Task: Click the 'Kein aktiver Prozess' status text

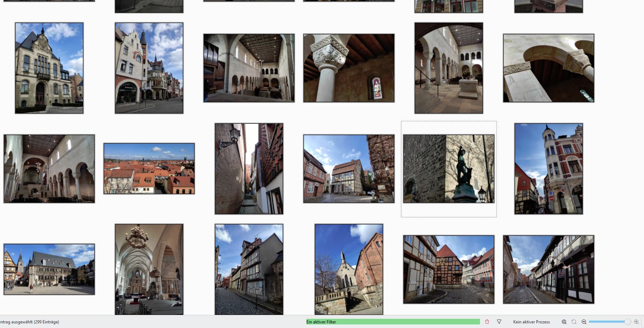Action: click(x=531, y=322)
